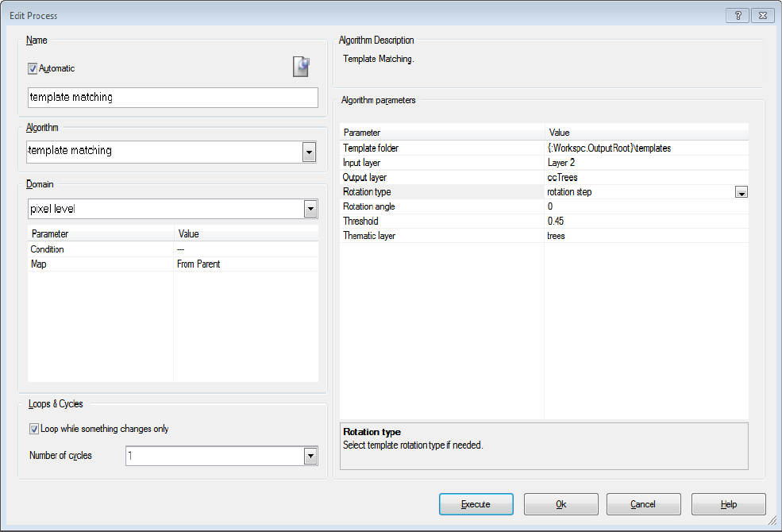Viewport: 782px width, 532px height.
Task: Edit the Threshold value 0.45
Action: [x=646, y=221]
